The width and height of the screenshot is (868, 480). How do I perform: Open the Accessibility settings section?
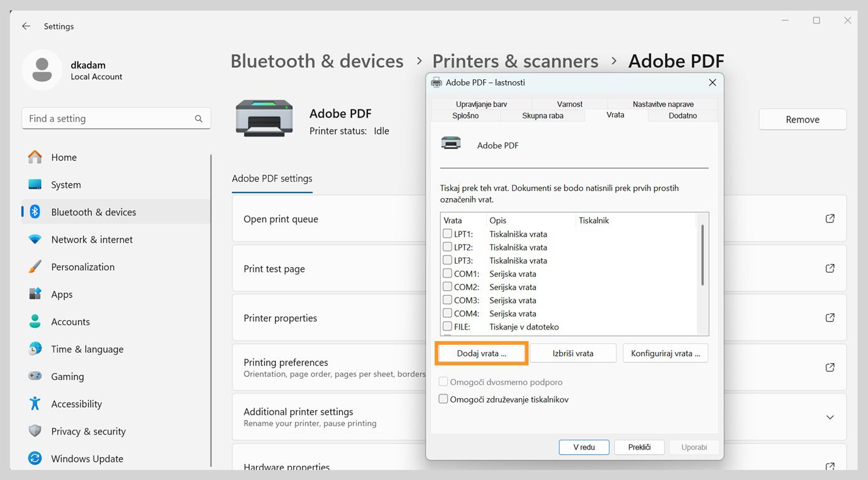[x=76, y=404]
